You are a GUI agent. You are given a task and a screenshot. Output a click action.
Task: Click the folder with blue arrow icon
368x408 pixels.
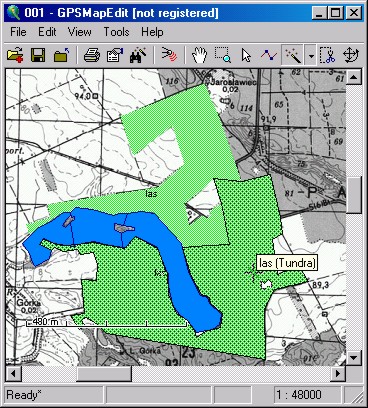coord(62,55)
